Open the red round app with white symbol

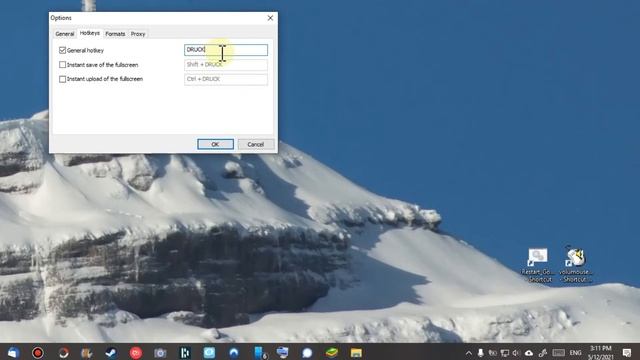[136, 353]
